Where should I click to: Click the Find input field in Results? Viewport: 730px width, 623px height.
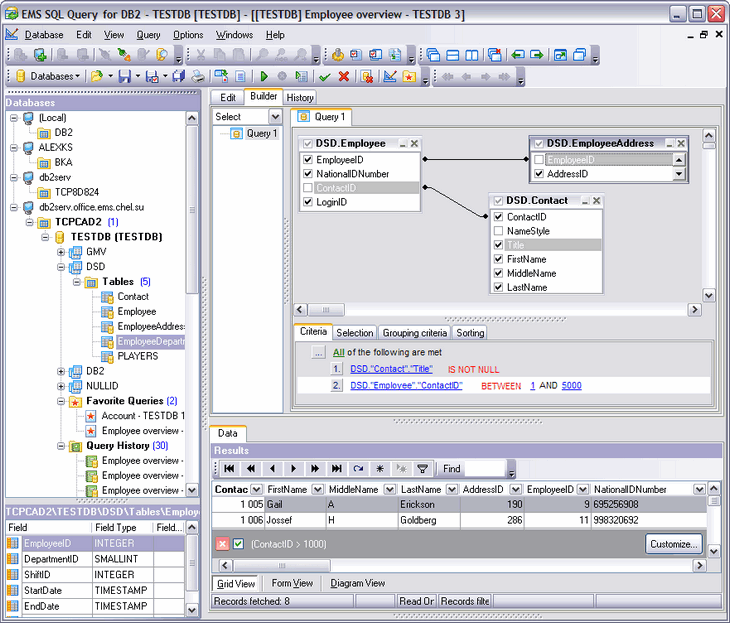(485, 469)
